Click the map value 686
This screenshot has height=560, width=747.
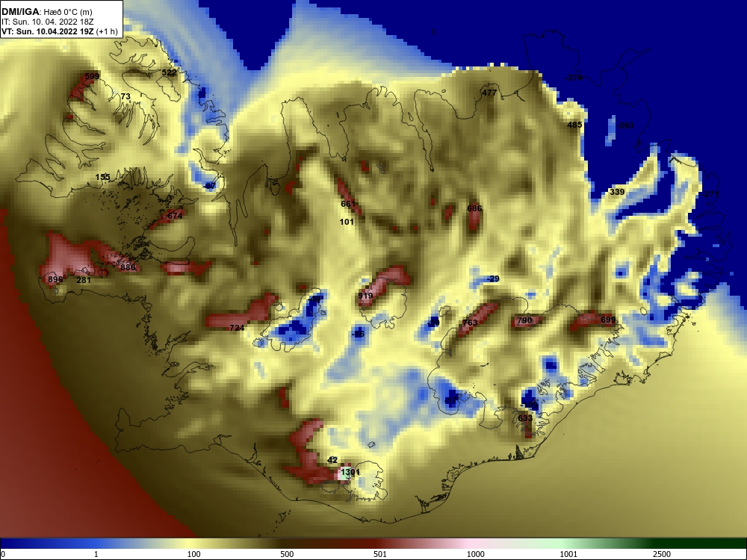(474, 208)
